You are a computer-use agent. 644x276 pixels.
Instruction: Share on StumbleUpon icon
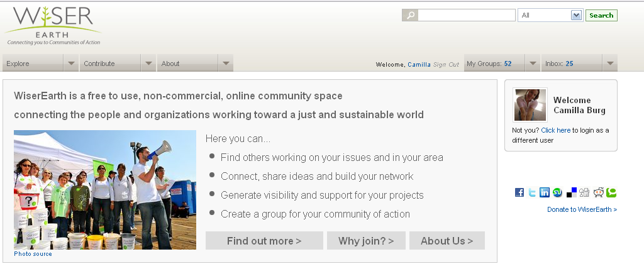pos(557,192)
